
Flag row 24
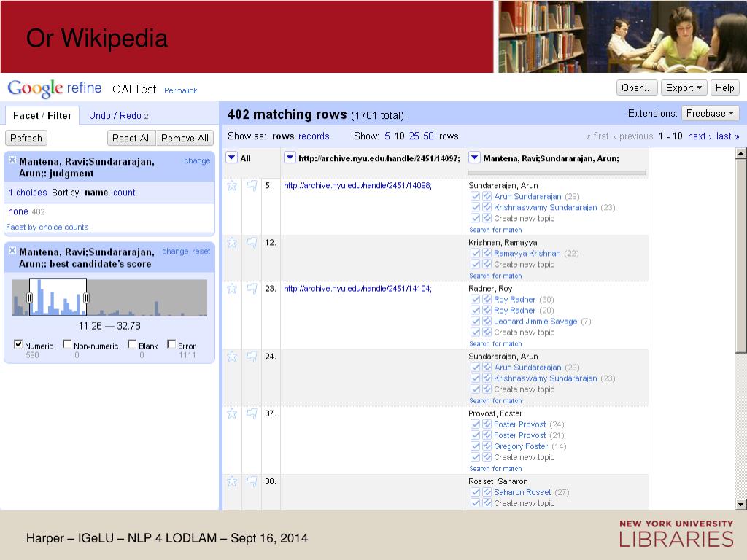(x=252, y=357)
